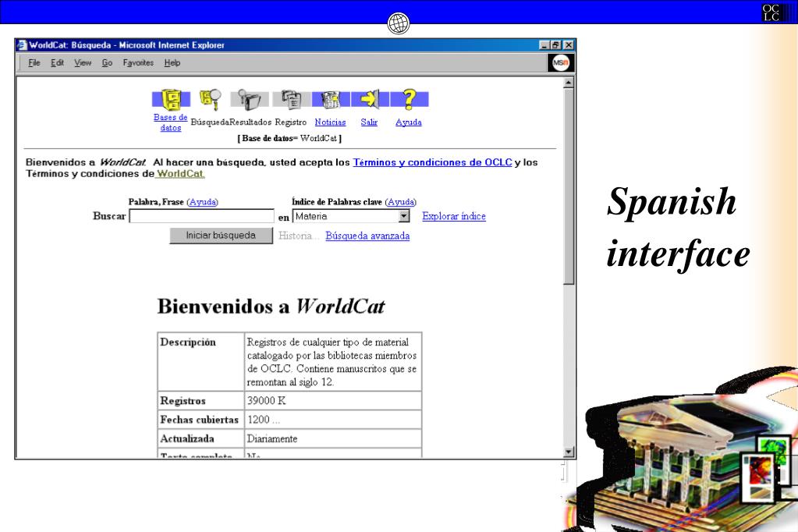Image resolution: width=798 pixels, height=532 pixels.
Task: Click the vertical scrollbar thumb
Action: [569, 186]
